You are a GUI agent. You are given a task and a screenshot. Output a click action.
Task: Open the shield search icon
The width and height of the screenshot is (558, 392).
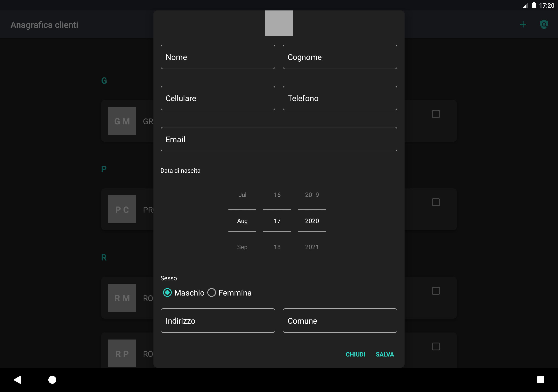(x=544, y=25)
